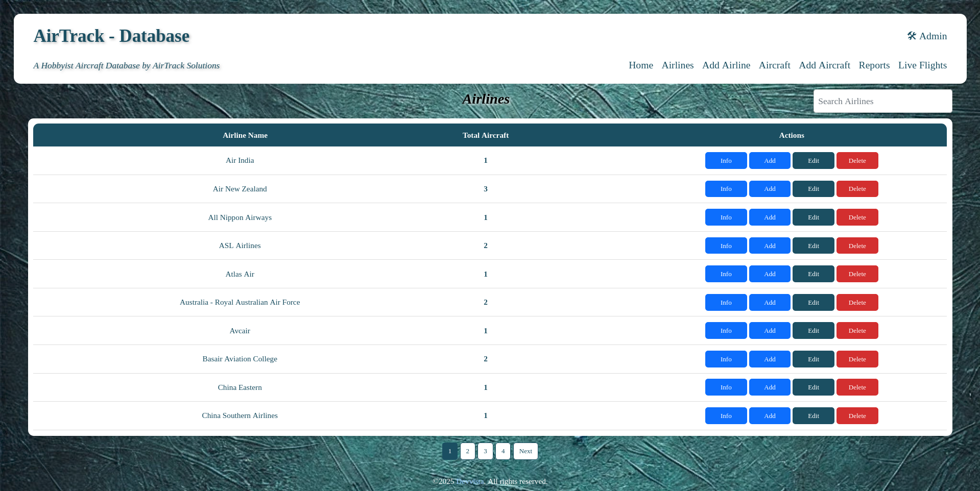The image size is (980, 491).
Task: Add aircraft to Royal Australian Air Force
Action: coord(770,302)
